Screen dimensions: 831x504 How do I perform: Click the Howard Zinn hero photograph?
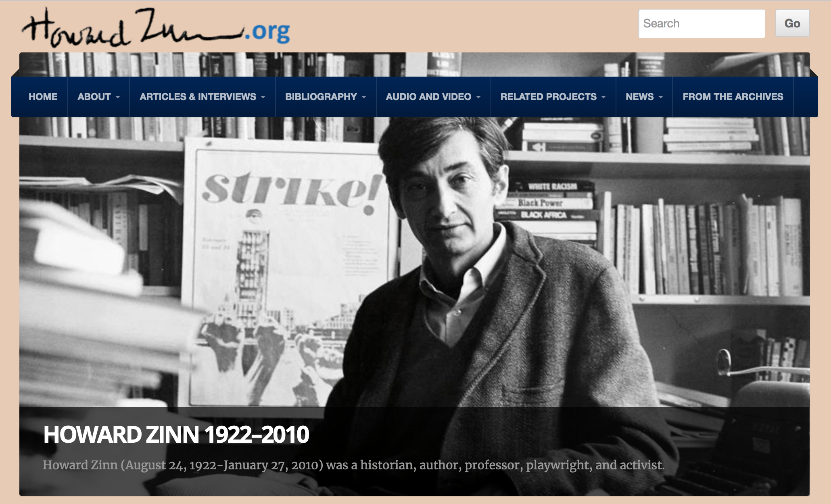tap(414, 262)
